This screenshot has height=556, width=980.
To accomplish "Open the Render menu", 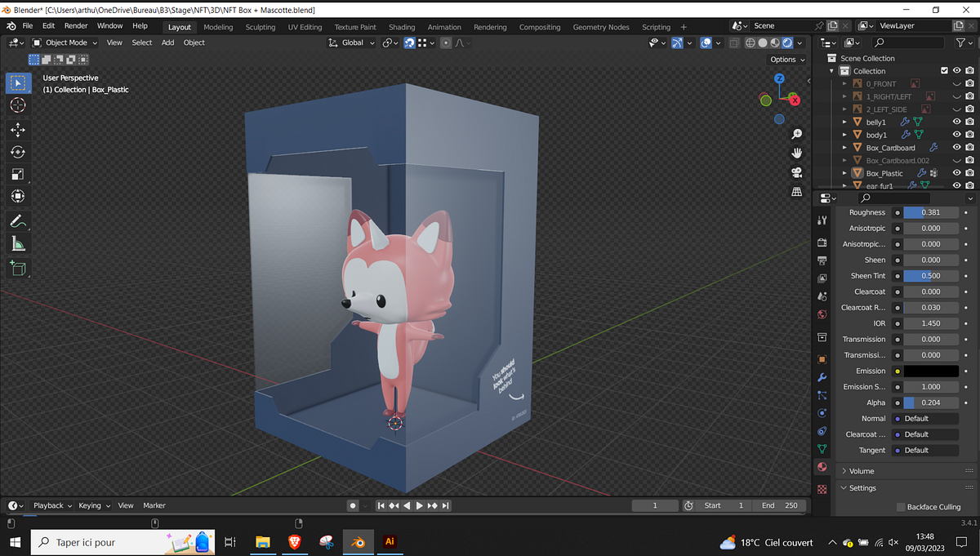I will pyautogui.click(x=76, y=26).
